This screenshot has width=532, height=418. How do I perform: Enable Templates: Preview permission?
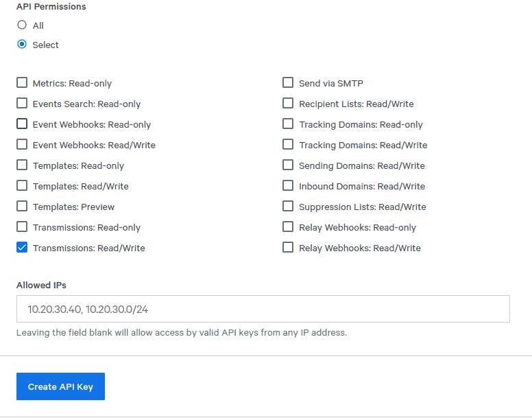click(x=22, y=206)
